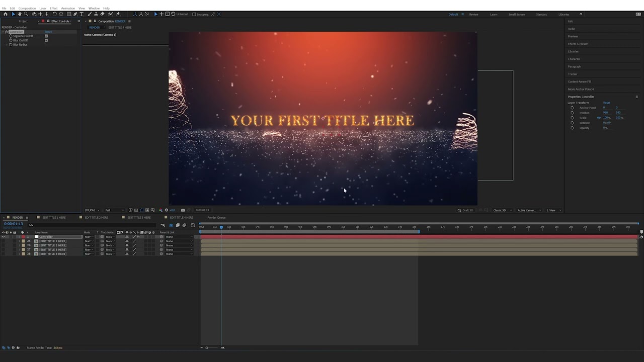Select the Pen tool
644x362 pixels.
click(x=75, y=14)
